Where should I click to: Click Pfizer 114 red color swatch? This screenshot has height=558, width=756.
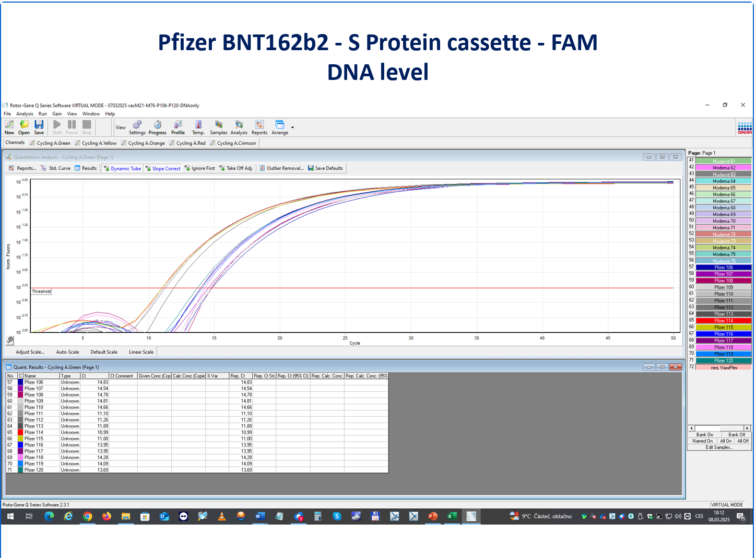coord(20,433)
